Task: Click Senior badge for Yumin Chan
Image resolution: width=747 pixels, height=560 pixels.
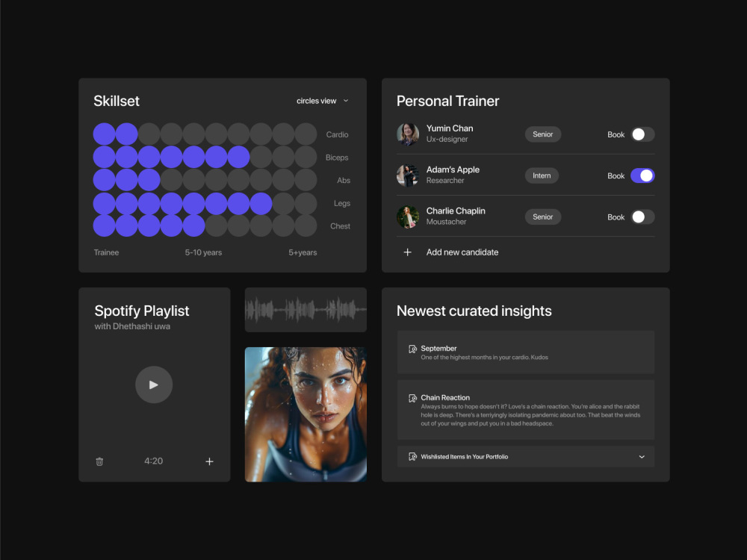Action: tap(542, 134)
